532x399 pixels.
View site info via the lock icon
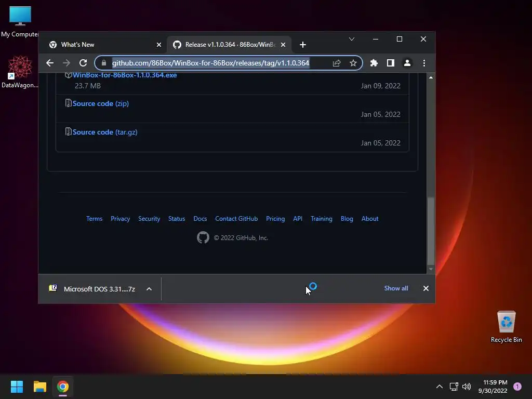pos(104,63)
